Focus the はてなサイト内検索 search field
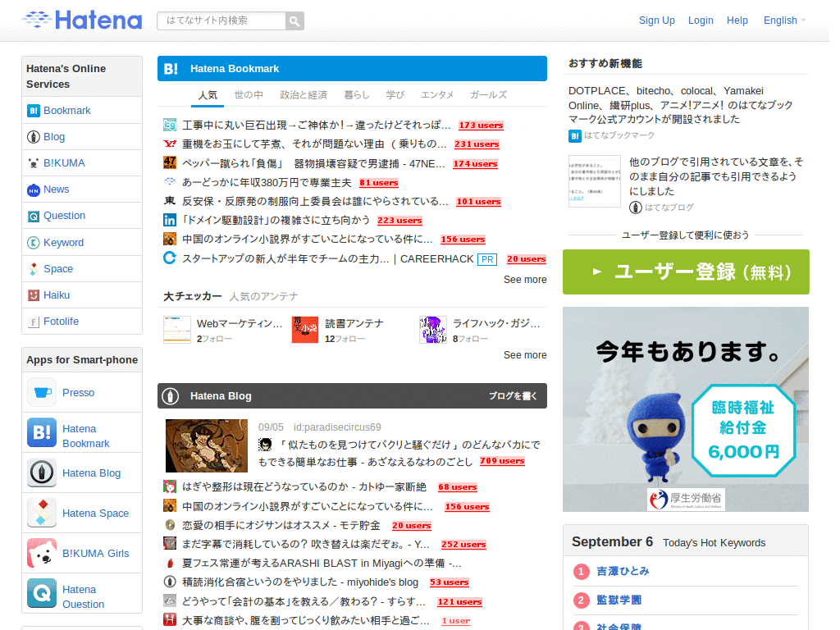 pyautogui.click(x=221, y=21)
